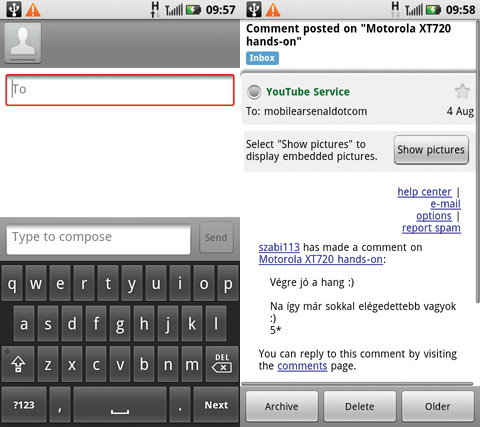Tap the o key
480x427 pixels.
point(204,283)
